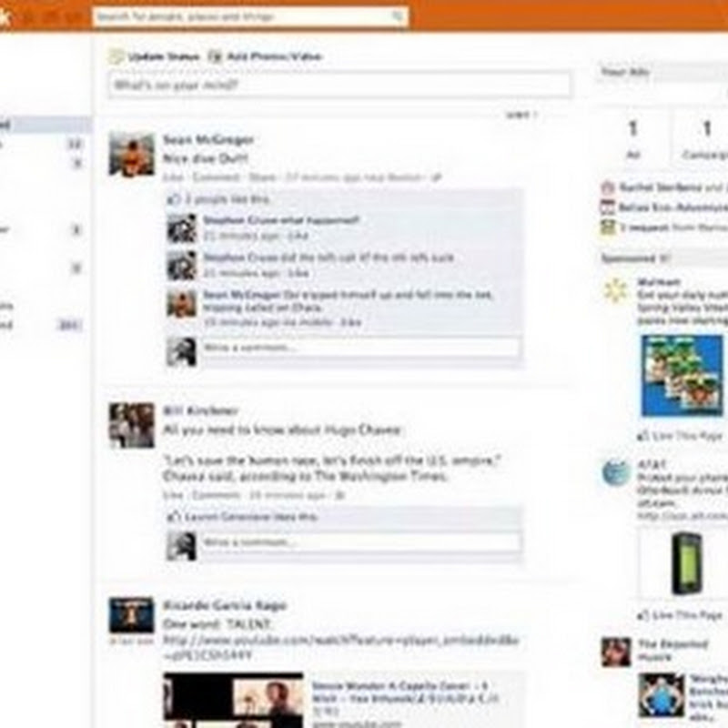Click the thumbs-up icon beside Lauren Genevieve likes this
The image size is (728, 728).
coord(174,517)
